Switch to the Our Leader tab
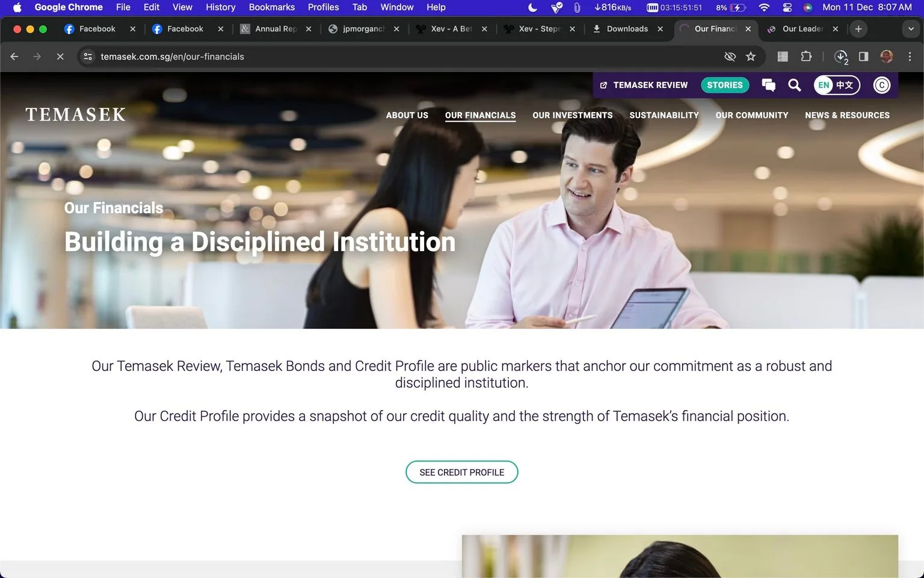 tap(802, 29)
